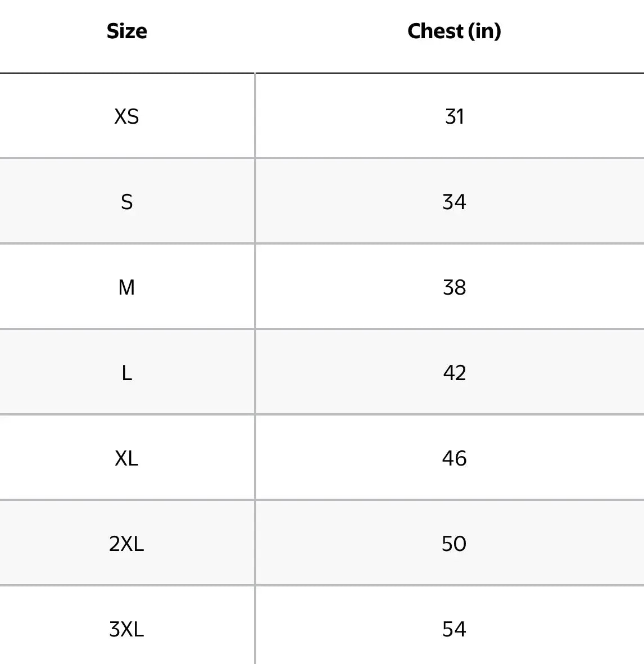Click the chest value 50

454,544
